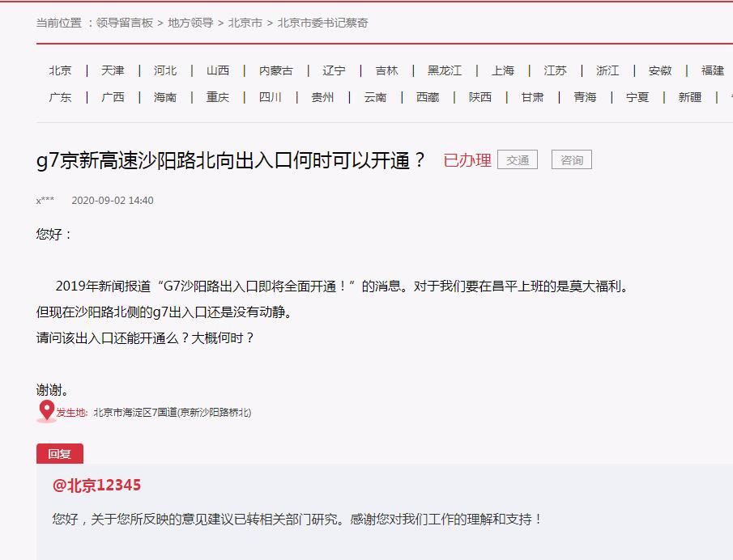Open the 广西 province link

pos(113,97)
